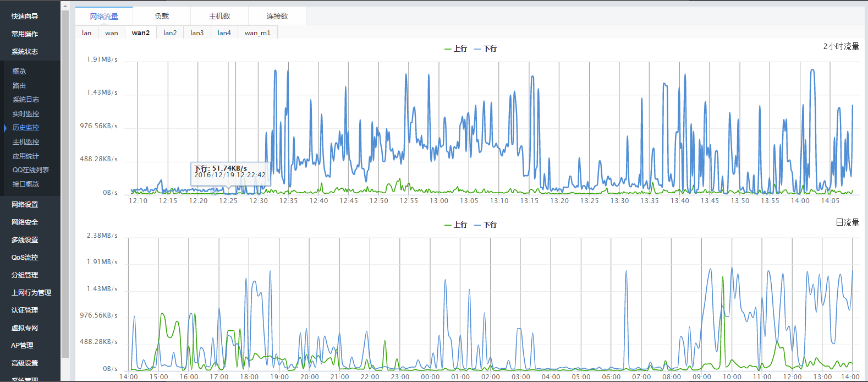This screenshot has height=382, width=868.
Task: Open the 主机数 tab
Action: tap(219, 16)
